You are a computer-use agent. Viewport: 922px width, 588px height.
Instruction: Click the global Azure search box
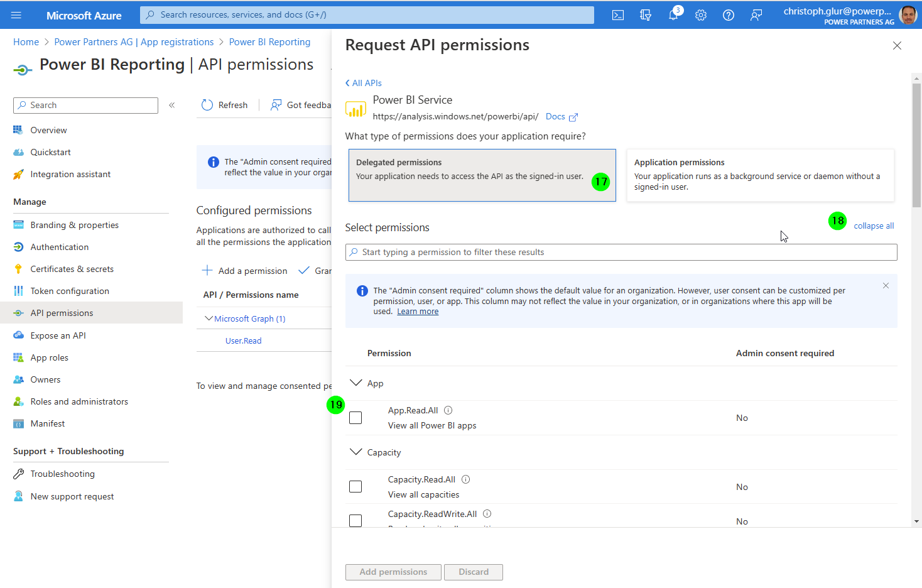[x=367, y=15]
